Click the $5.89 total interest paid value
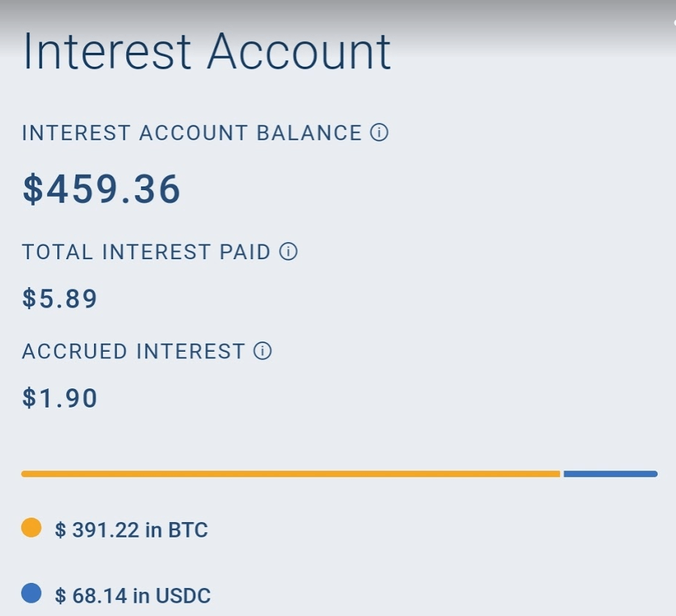The height and width of the screenshot is (616, 676). pyautogui.click(x=59, y=299)
